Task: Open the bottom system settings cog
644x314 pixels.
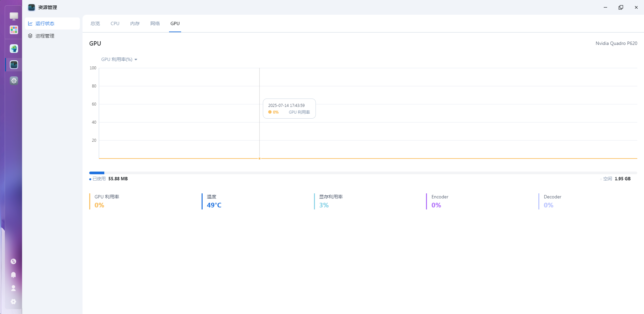Action: pyautogui.click(x=13, y=302)
